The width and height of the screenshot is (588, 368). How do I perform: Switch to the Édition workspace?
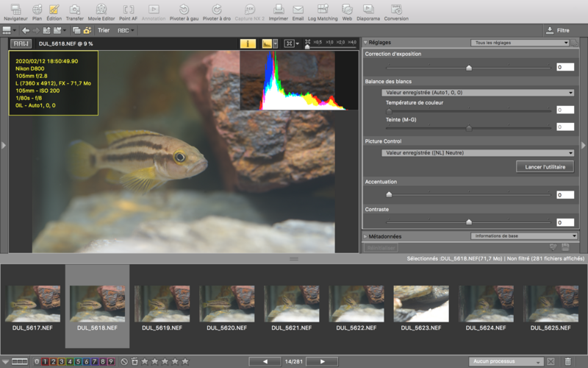click(54, 11)
